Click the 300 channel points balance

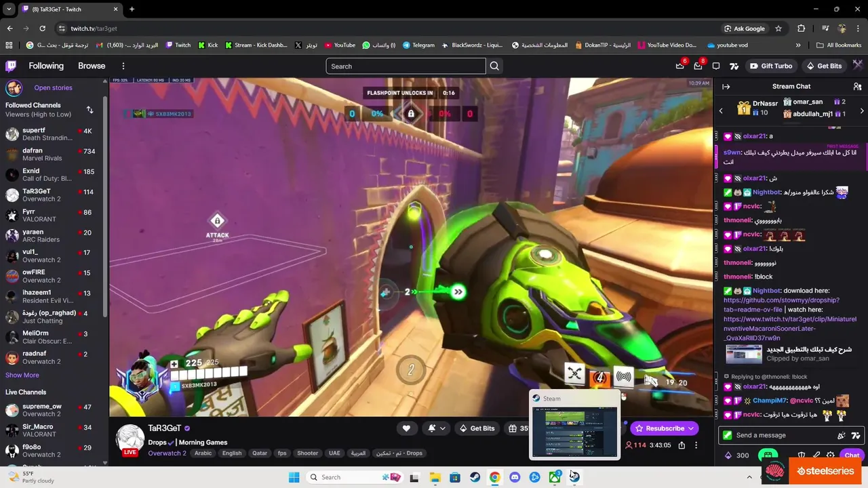coord(737,455)
